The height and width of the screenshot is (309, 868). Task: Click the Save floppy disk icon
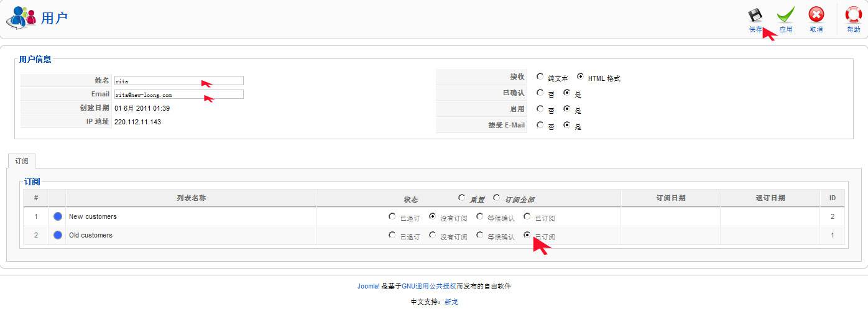click(755, 16)
